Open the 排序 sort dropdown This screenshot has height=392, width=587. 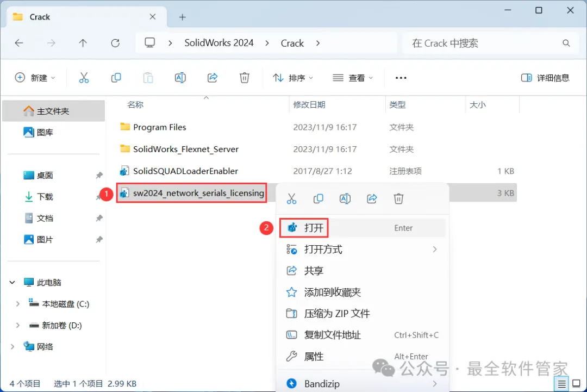coord(293,78)
